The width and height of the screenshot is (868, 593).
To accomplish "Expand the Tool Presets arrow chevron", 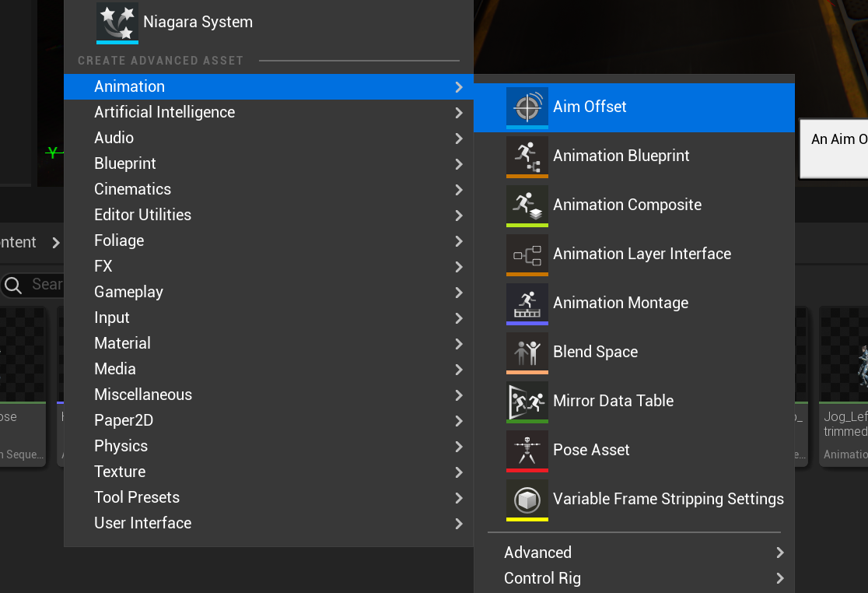I will 459,498.
